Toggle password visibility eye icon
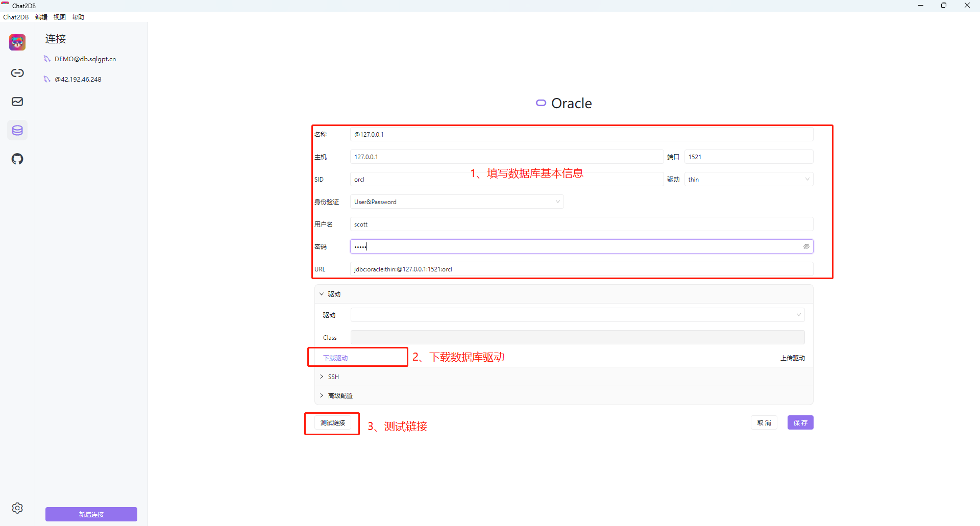Image resolution: width=980 pixels, height=526 pixels. tap(806, 246)
